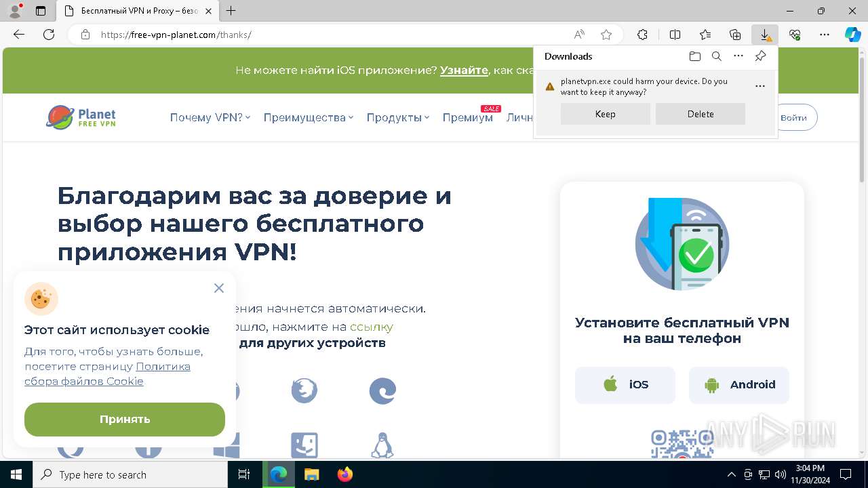Open the Премиум menu item
Viewport: 868px width, 488px height.
(467, 117)
